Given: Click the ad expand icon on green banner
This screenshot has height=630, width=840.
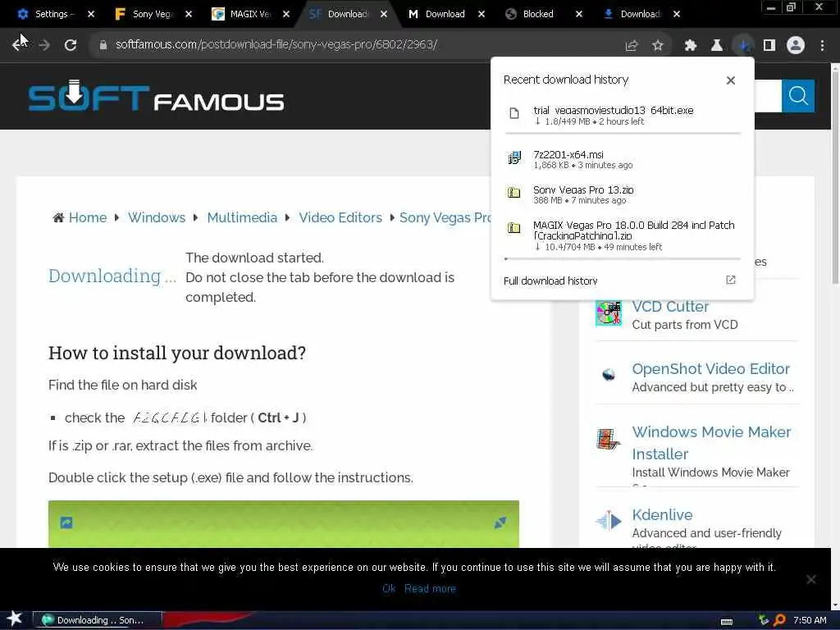Looking at the screenshot, I should pos(500,523).
